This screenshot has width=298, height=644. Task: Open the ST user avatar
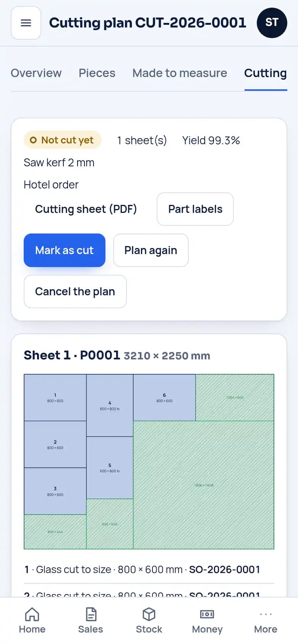(x=272, y=23)
